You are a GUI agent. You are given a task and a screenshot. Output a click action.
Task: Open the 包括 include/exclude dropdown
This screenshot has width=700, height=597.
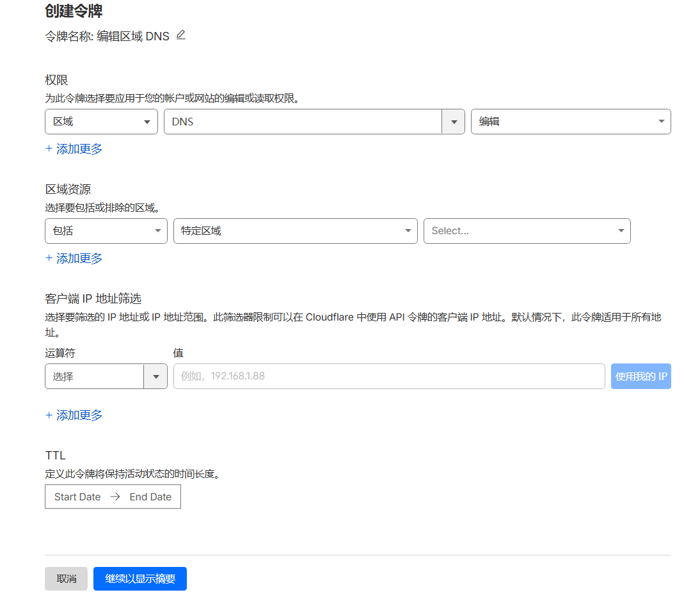(106, 231)
